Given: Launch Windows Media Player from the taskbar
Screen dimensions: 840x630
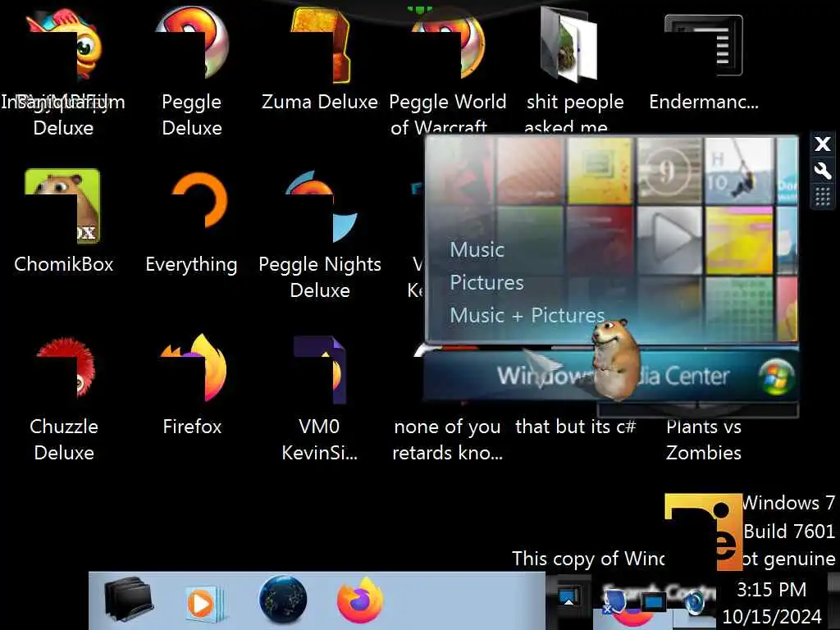Looking at the screenshot, I should point(205,603).
